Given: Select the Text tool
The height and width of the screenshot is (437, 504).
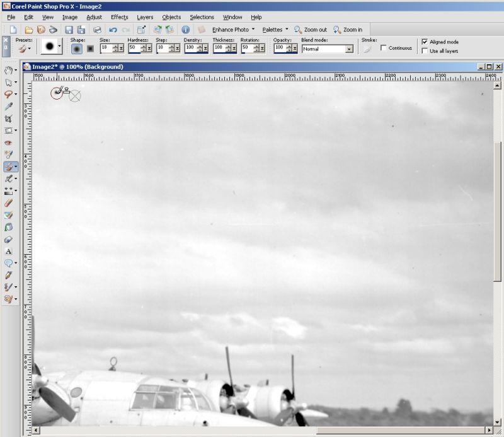Looking at the screenshot, I should [8, 251].
